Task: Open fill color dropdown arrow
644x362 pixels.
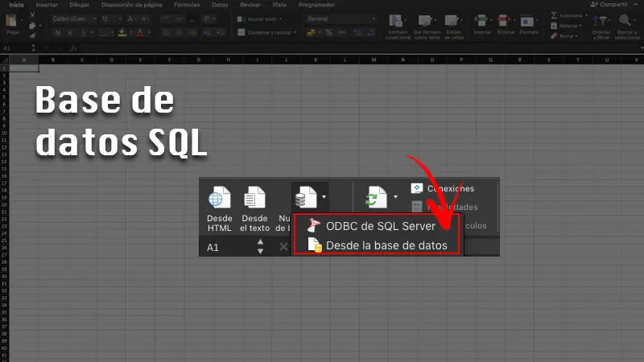Action: coord(130,32)
